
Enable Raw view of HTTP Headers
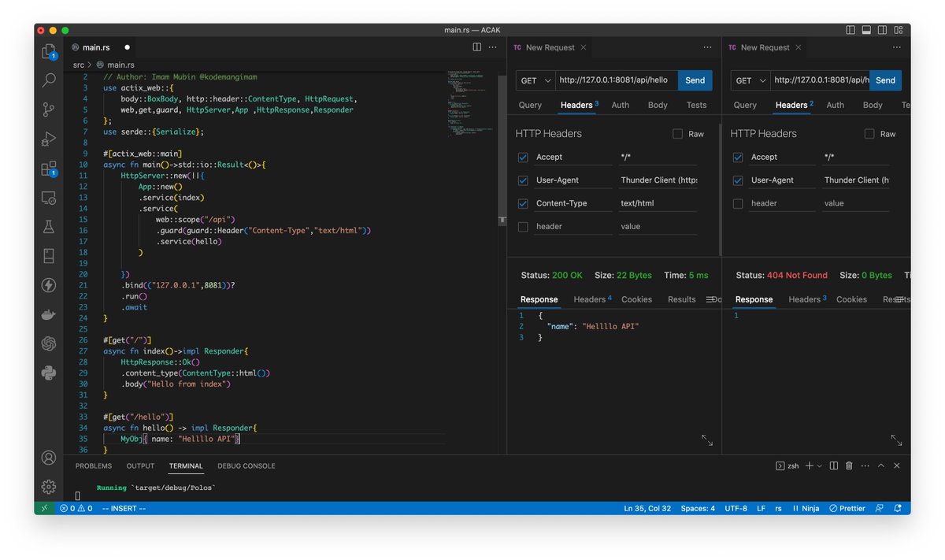coord(677,133)
